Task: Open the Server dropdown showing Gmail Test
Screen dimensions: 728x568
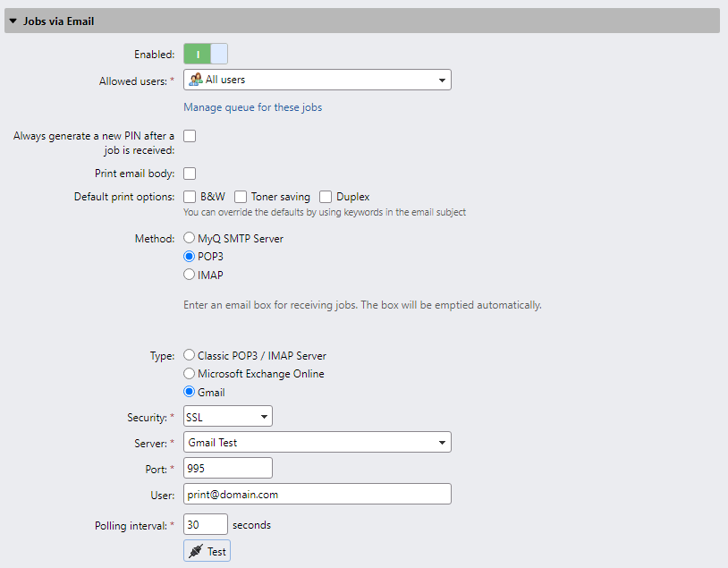Action: (x=442, y=442)
